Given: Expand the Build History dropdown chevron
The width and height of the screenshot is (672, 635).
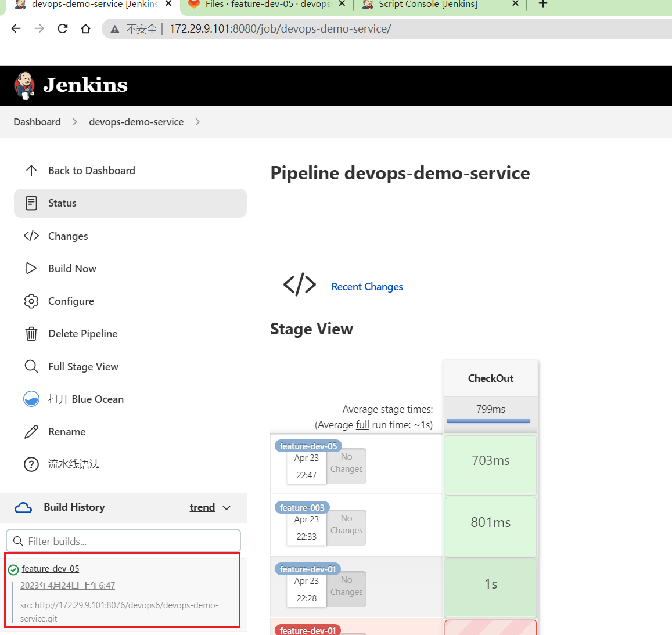Looking at the screenshot, I should tap(227, 508).
